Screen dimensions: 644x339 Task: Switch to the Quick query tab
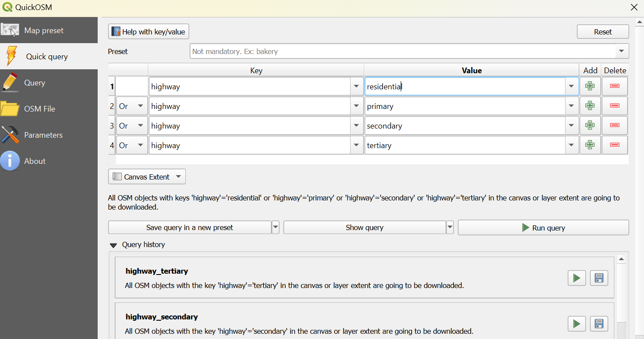point(49,57)
